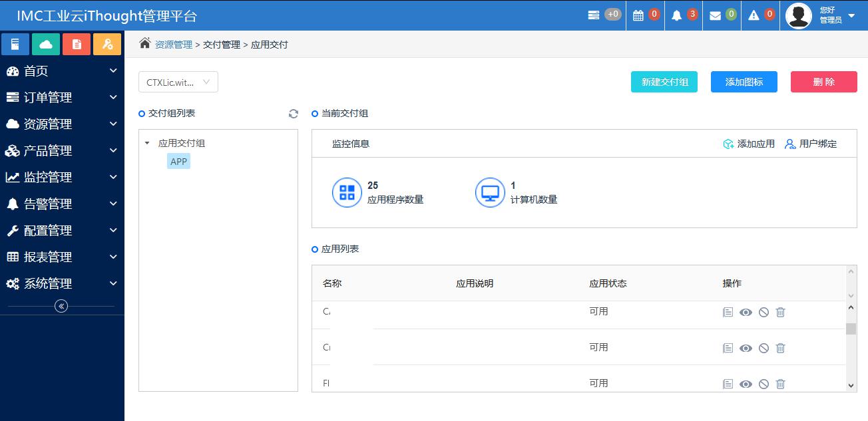Click the green cloud shortcut icon

[x=46, y=44]
